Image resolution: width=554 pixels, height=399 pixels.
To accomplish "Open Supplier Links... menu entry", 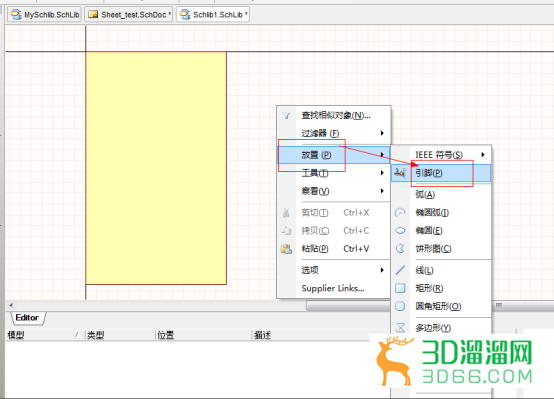I will tap(334, 288).
